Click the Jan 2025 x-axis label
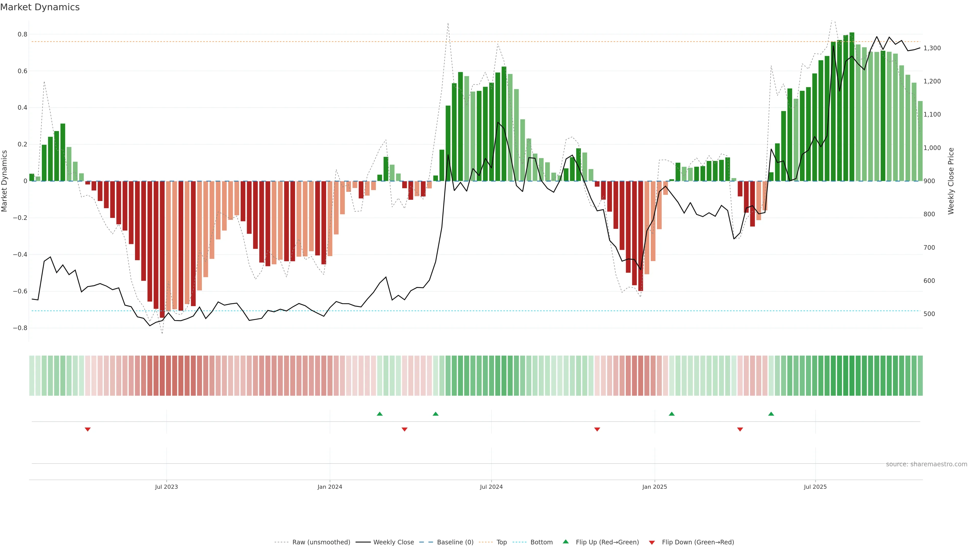Image resolution: width=980 pixels, height=551 pixels. (x=654, y=487)
